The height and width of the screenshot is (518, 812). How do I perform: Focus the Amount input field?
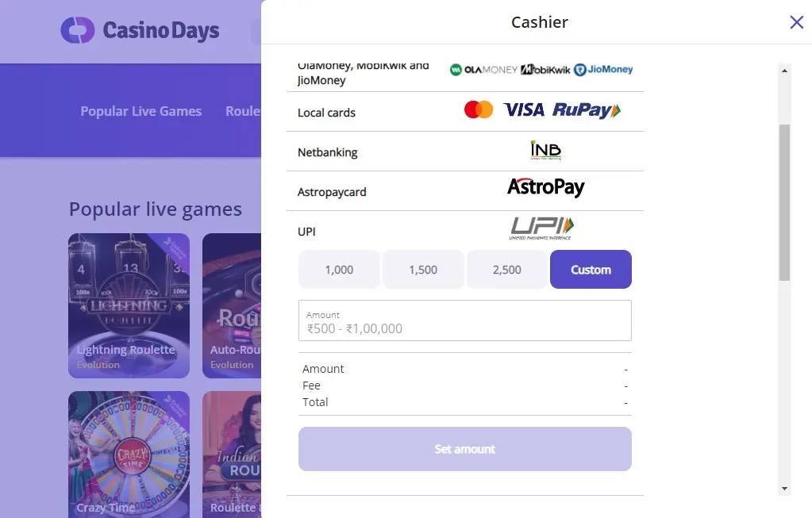pos(465,320)
